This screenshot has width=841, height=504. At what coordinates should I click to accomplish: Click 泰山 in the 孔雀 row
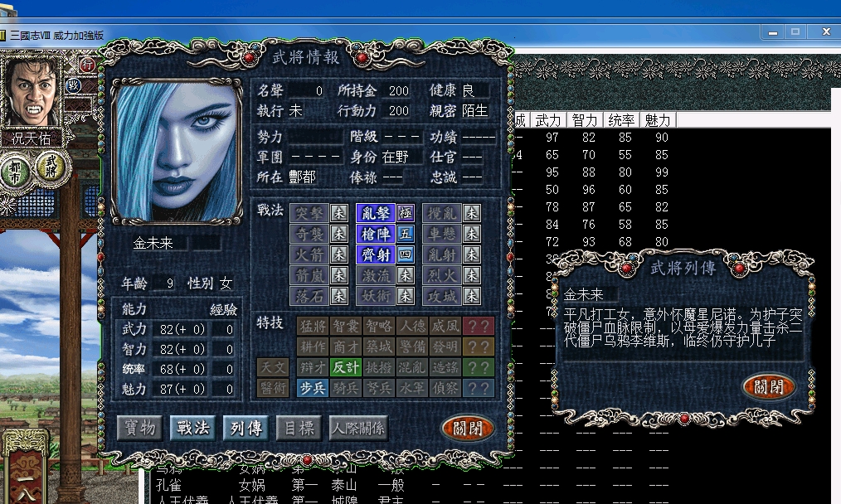tap(344, 485)
